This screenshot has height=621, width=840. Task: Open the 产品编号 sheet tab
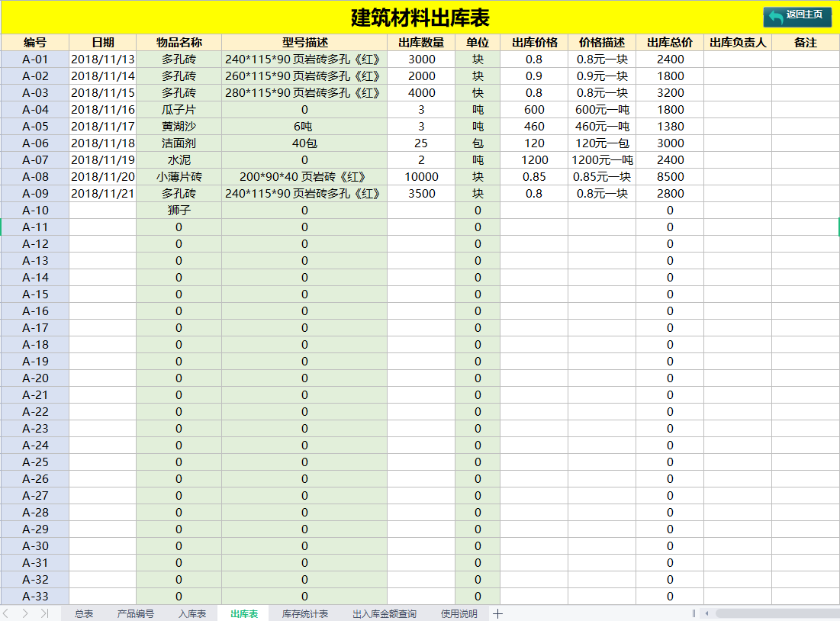point(135,613)
